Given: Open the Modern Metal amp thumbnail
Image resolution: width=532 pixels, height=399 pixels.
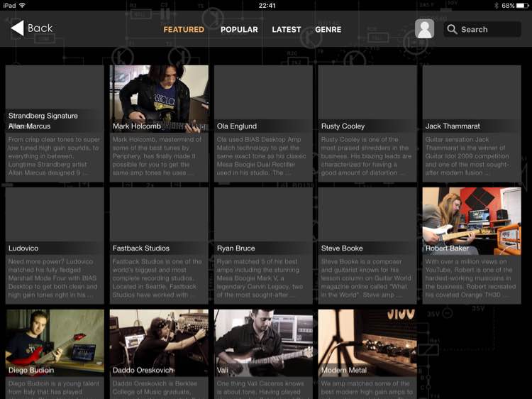Looking at the screenshot, I should 367,343.
